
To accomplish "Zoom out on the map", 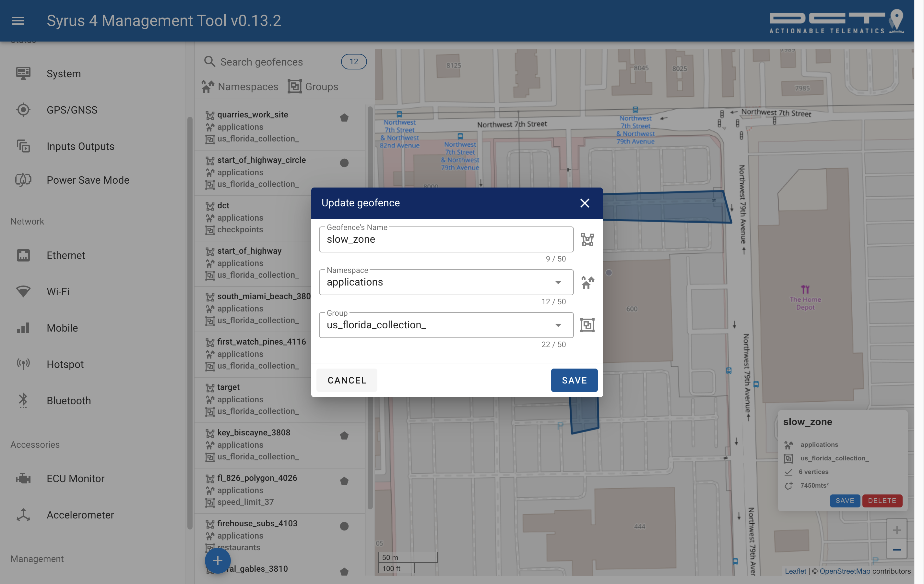I will [x=896, y=549].
